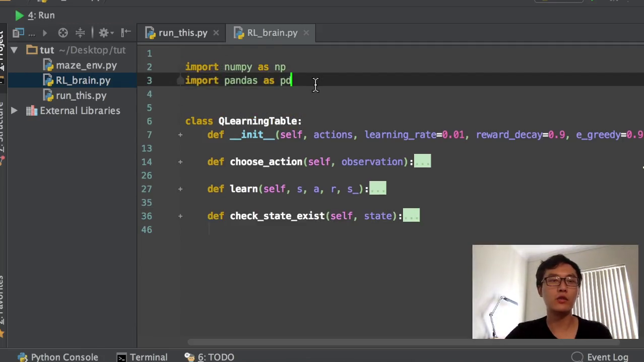Screen dimensions: 644x362
Task: Click the RL_brain.py tab file icon
Action: (239, 33)
